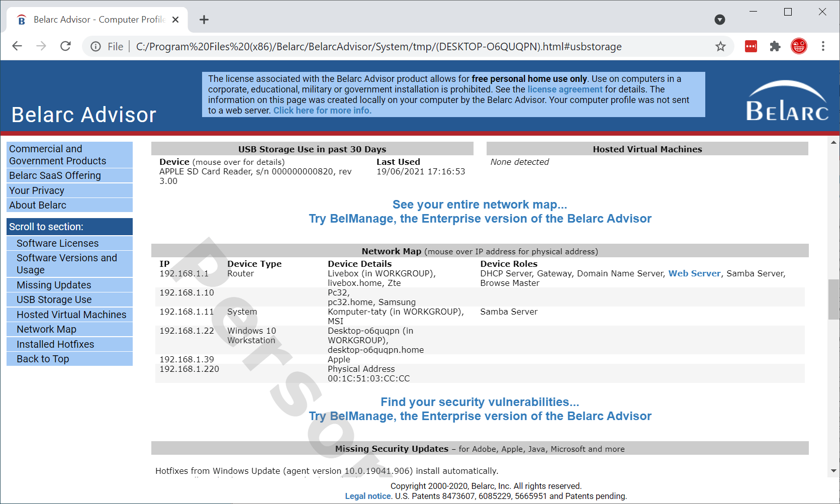Jump to USB Storage Use section
Screen dimensions: 840x504
click(x=70, y=299)
